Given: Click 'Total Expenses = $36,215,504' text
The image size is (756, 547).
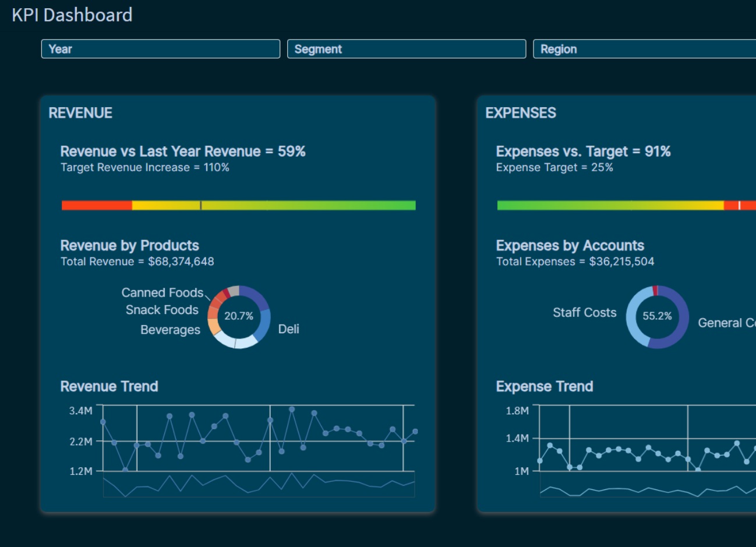Looking at the screenshot, I should coord(575,262).
